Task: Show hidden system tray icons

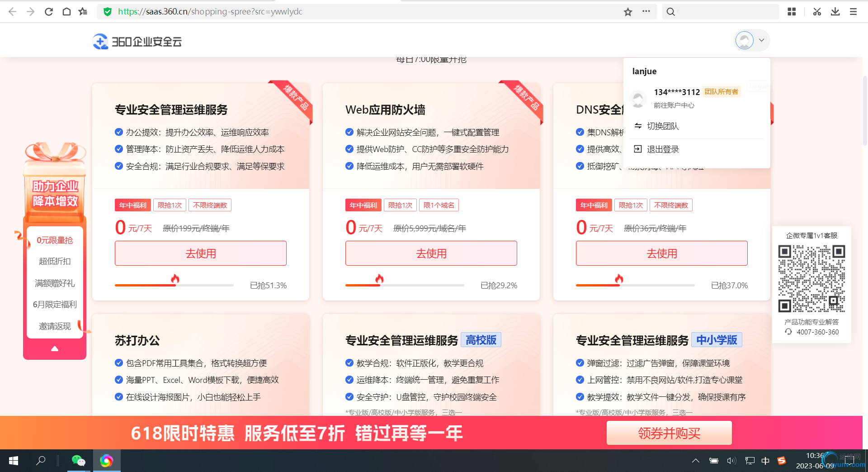Action: point(696,461)
